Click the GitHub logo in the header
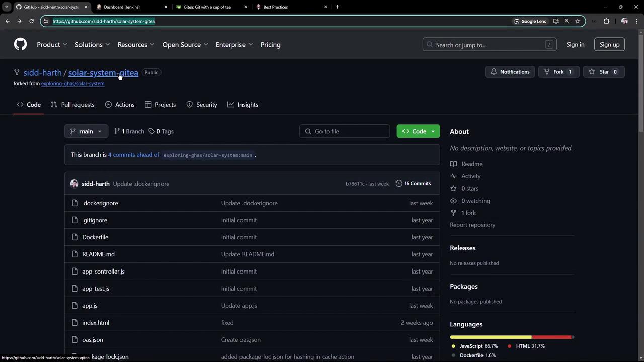Viewport: 644px width, 362px height. coord(20,44)
